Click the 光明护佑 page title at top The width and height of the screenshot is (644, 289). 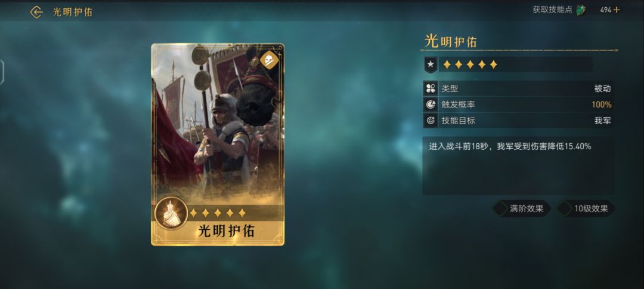[72, 12]
